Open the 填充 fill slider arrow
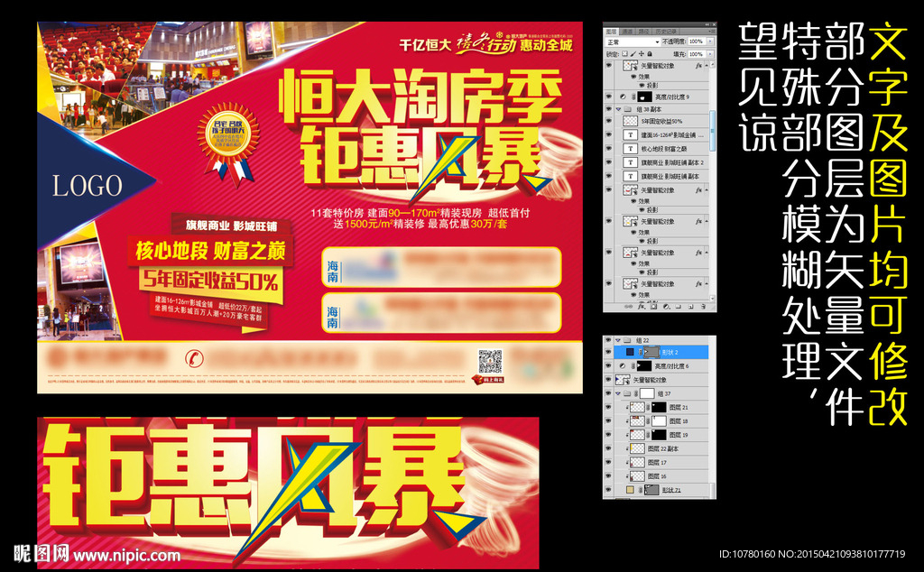The image size is (924, 572). coord(710,54)
